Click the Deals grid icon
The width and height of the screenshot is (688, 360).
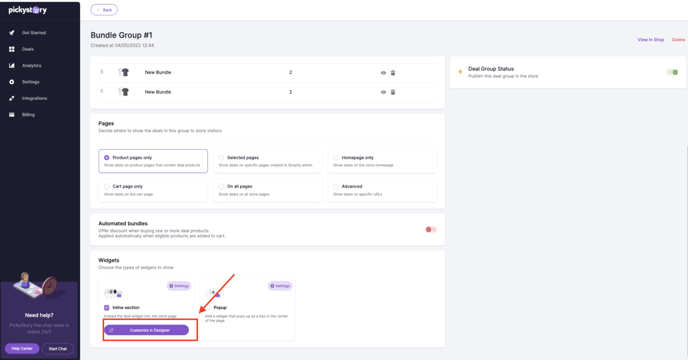tap(12, 49)
